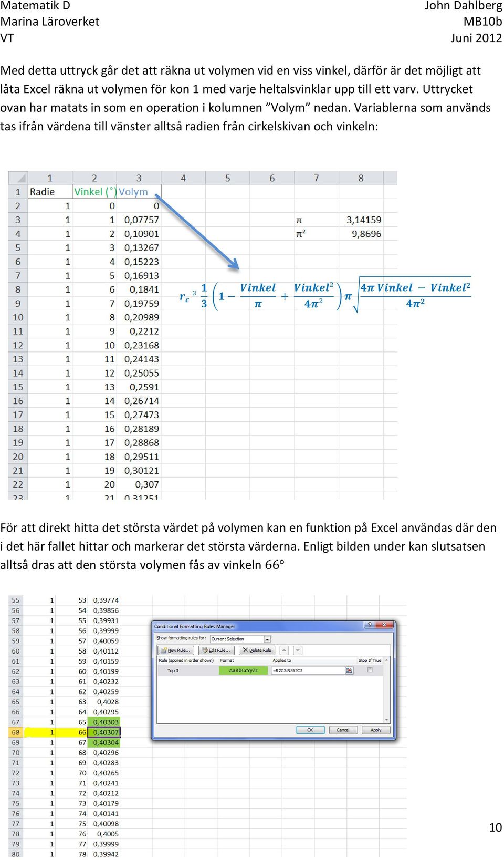The width and height of the screenshot is (504, 860).
Task: Select column header 3
Action: [139, 178]
